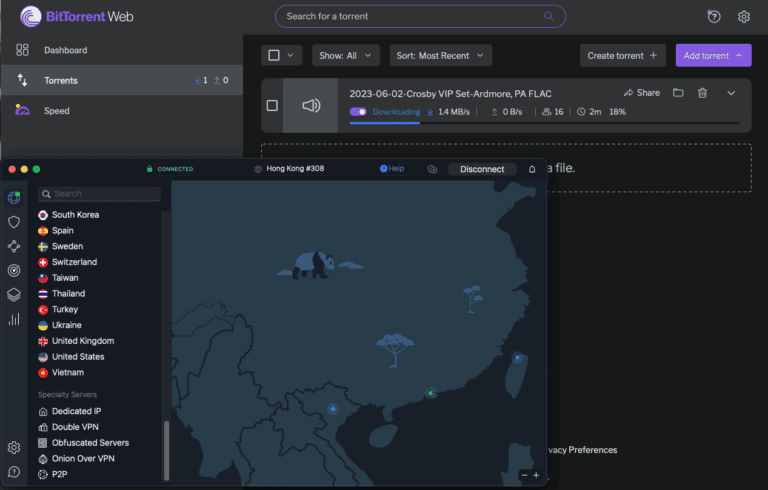Open the torrent's containing folder icon
This screenshot has height=490, width=768.
click(678, 93)
